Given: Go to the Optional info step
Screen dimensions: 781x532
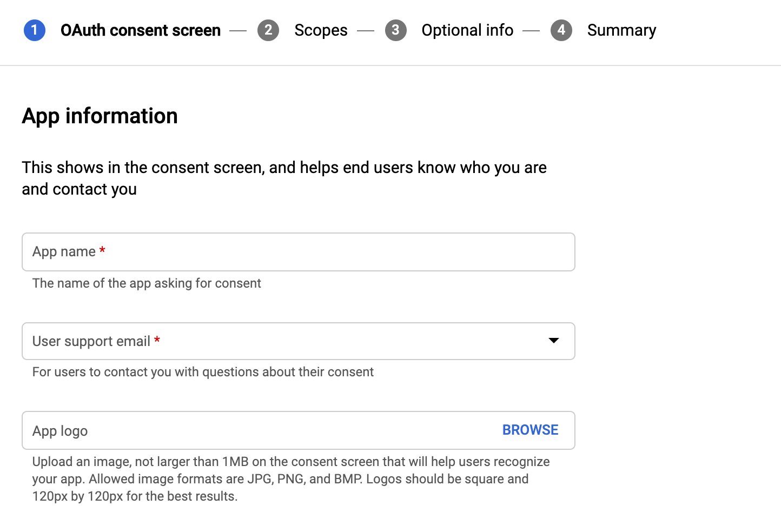Looking at the screenshot, I should click(467, 30).
